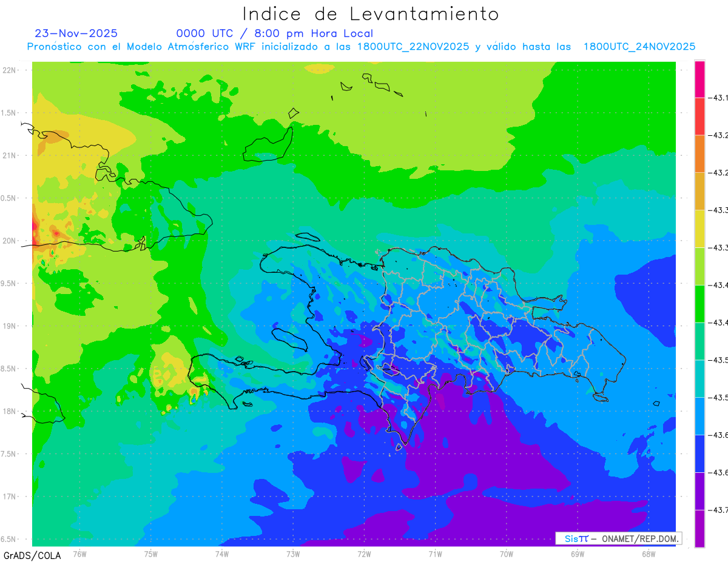Pick the red color swatch in the legend
Image resolution: width=728 pixels, height=562 pixels.
point(699,116)
